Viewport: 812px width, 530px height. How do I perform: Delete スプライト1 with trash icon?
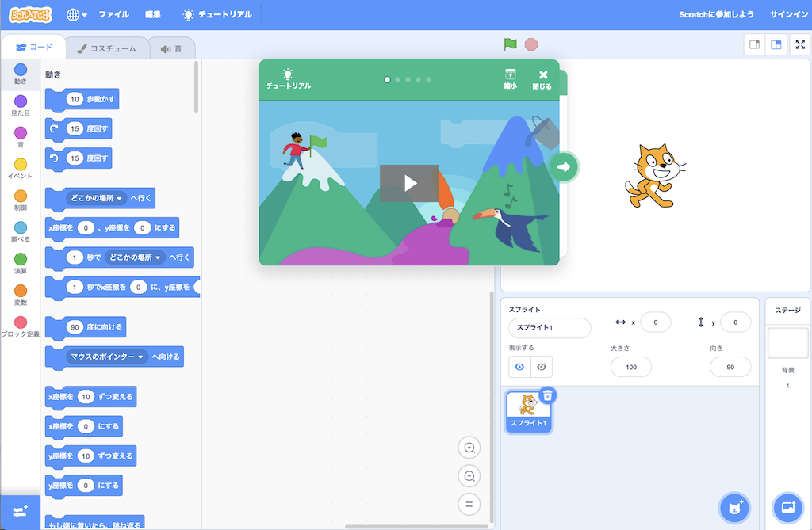pos(547,396)
